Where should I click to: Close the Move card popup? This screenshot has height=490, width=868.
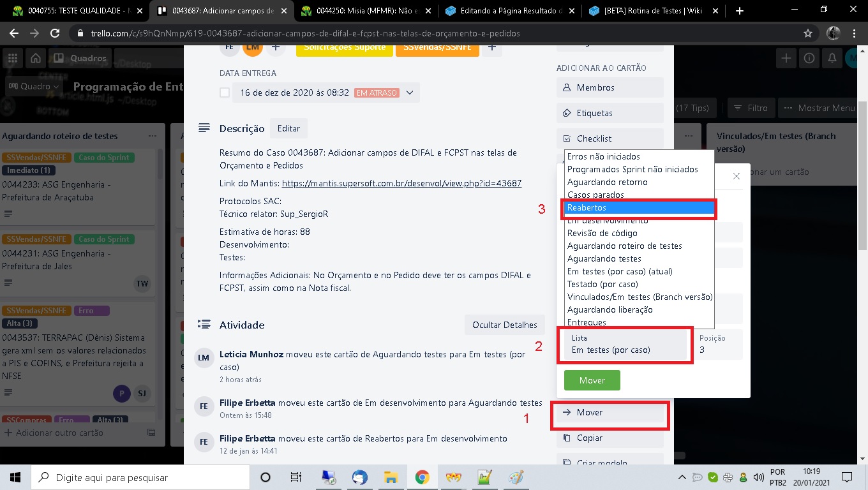point(736,176)
